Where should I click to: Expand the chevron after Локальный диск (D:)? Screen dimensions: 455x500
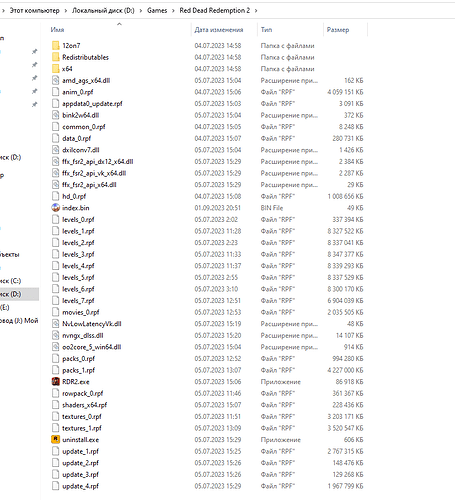click(x=141, y=11)
